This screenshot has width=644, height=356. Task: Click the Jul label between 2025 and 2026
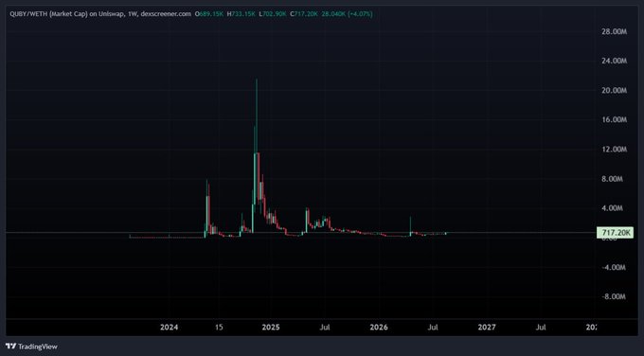pos(325,328)
